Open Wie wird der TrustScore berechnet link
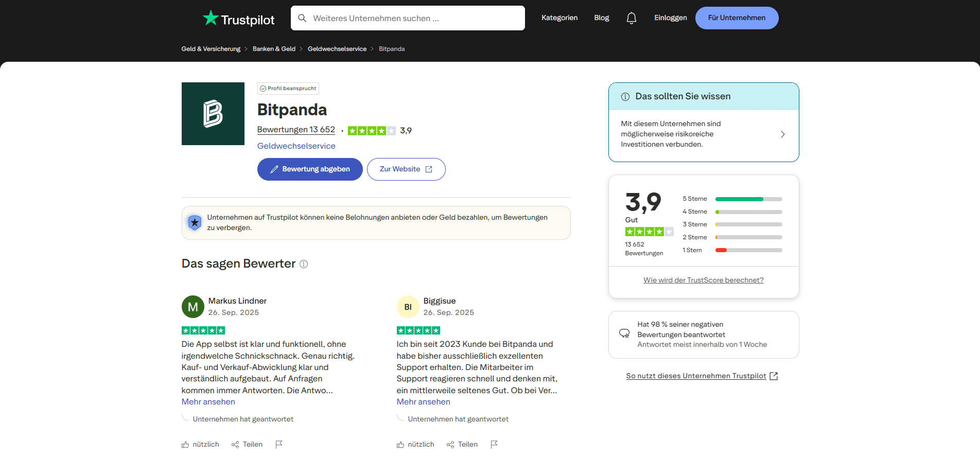 coord(704,280)
